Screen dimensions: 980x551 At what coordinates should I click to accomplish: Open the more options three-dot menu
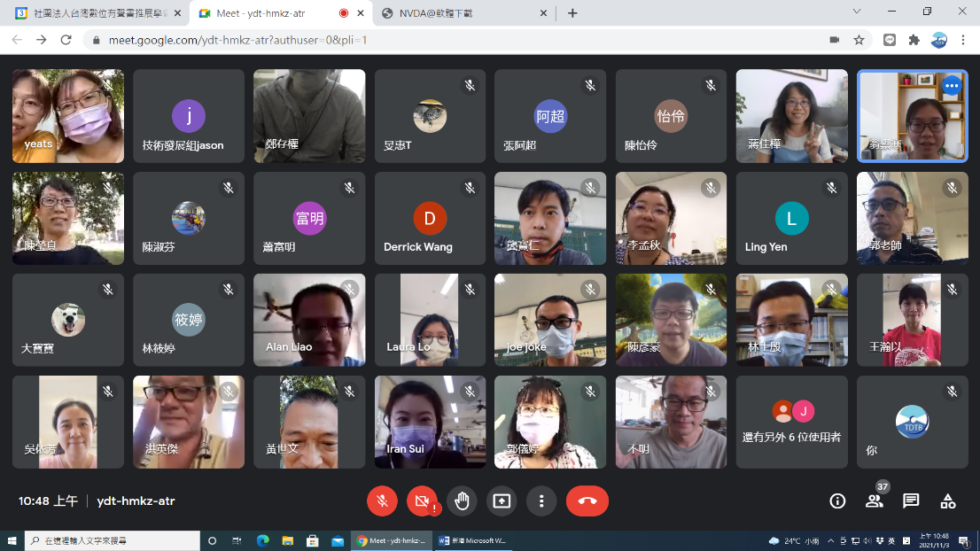[541, 501]
